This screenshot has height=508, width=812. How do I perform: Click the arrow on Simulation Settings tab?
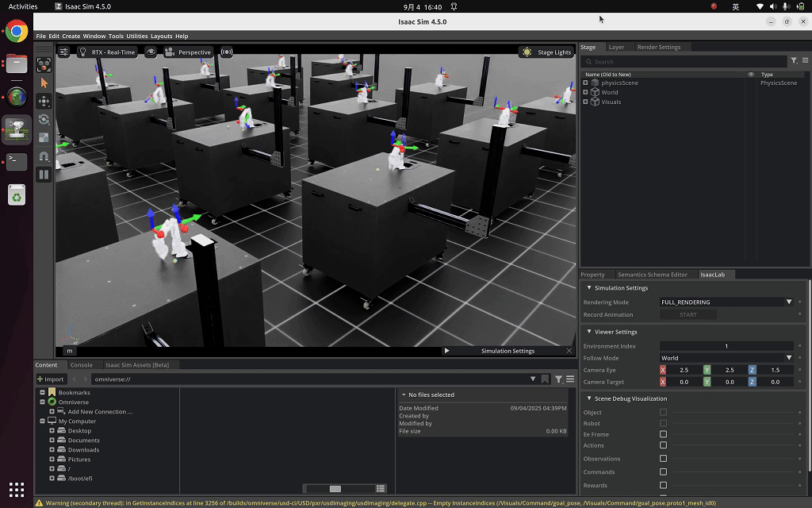point(447,351)
